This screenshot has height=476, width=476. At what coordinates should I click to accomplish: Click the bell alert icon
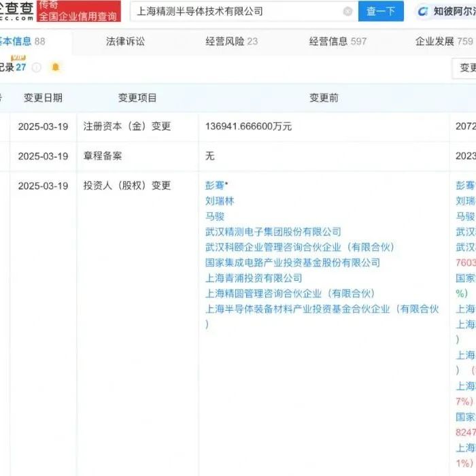[x=55, y=67]
